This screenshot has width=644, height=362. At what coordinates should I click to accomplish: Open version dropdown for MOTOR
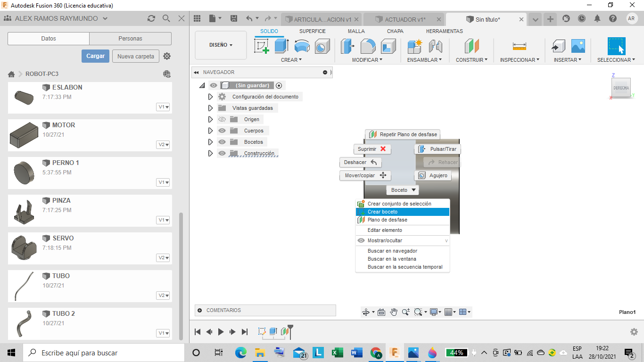tap(163, 145)
